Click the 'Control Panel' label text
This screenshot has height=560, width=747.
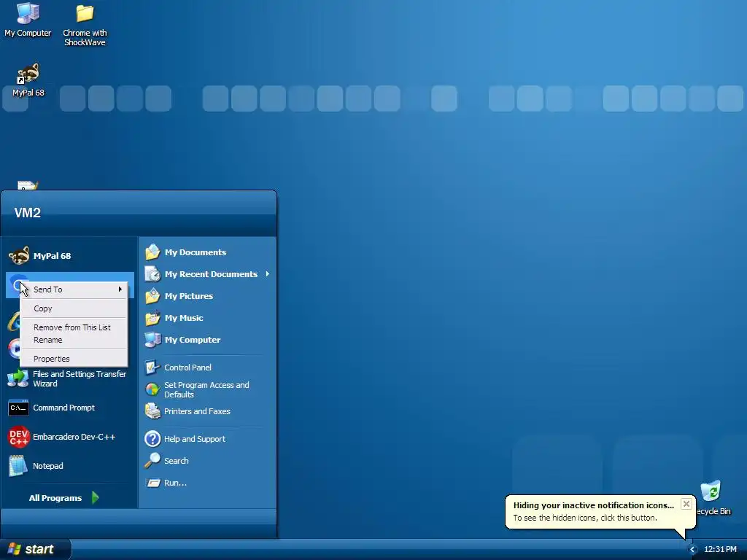point(187,367)
